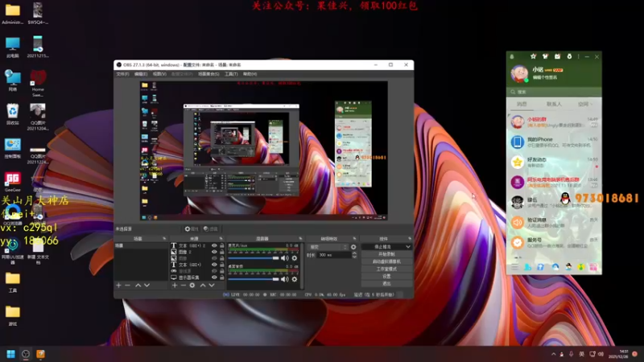
Task: Click the add source plus icon in 来源 panel
Action: [175, 286]
